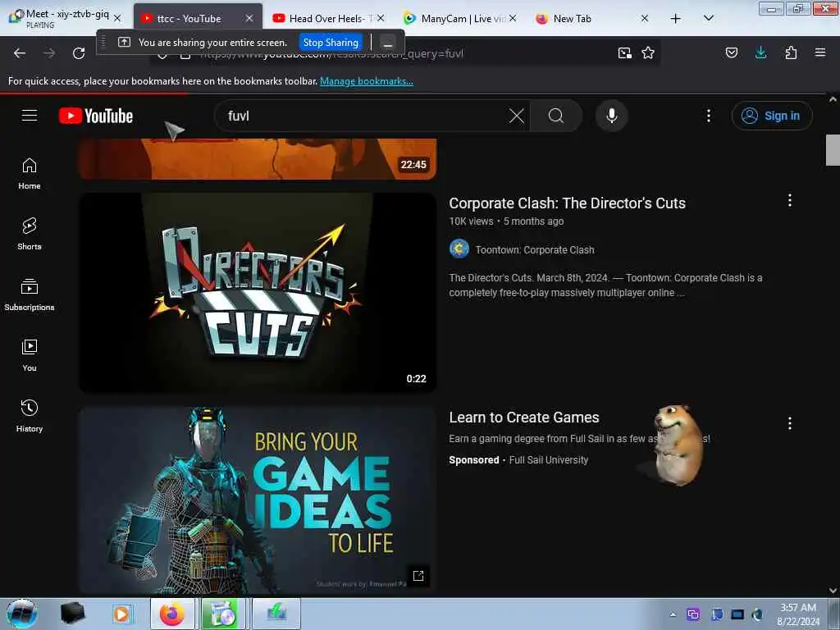Go to YouTube home via logo
This screenshot has width=840, height=630.
tap(96, 116)
